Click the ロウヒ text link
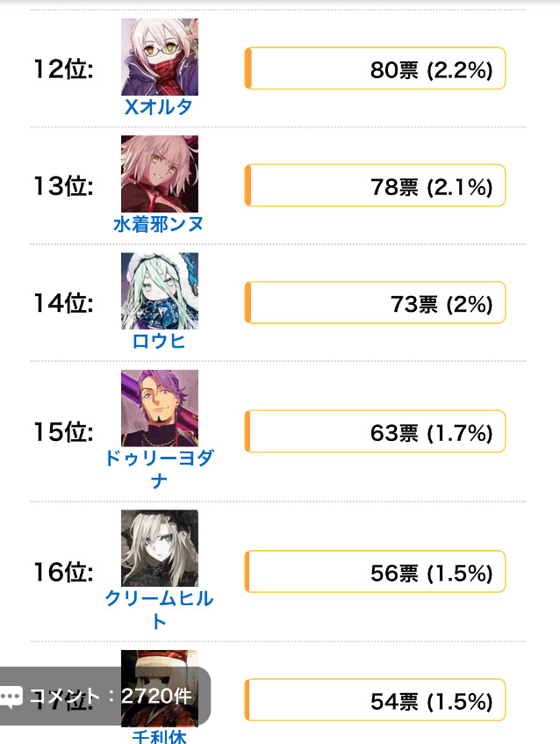This screenshot has height=744, width=560. pos(159,341)
